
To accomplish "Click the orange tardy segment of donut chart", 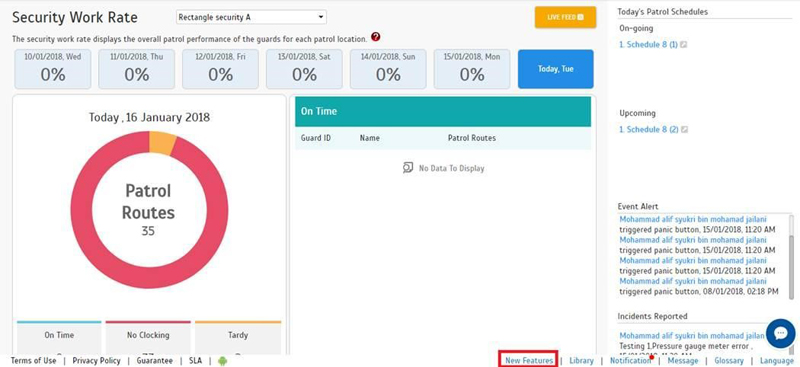I will click(x=162, y=142).
